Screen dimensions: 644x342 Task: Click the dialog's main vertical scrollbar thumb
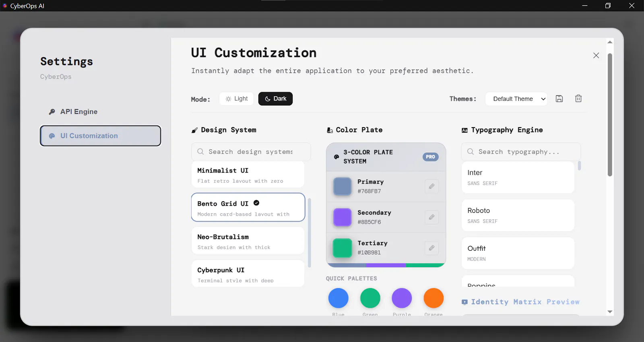(x=610, y=115)
